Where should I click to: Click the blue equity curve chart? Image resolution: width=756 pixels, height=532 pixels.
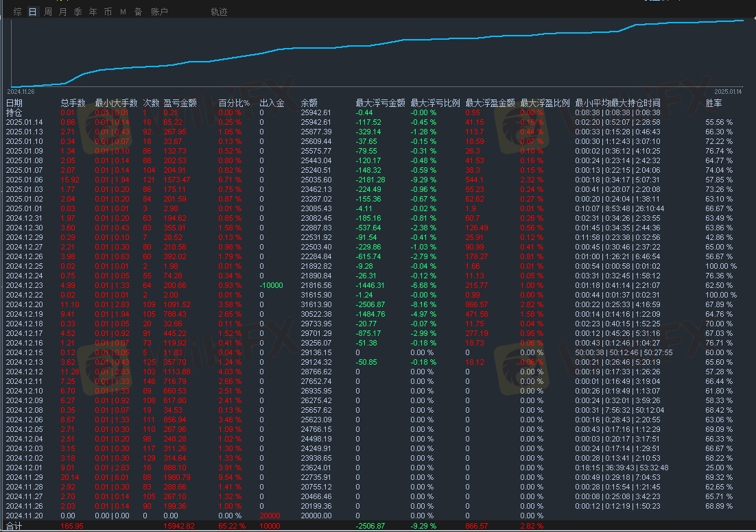377,53
